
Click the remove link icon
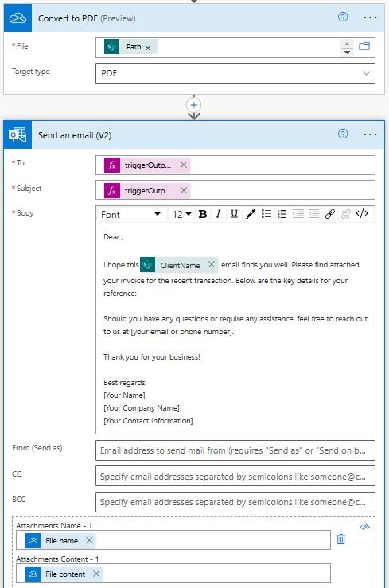(x=345, y=214)
